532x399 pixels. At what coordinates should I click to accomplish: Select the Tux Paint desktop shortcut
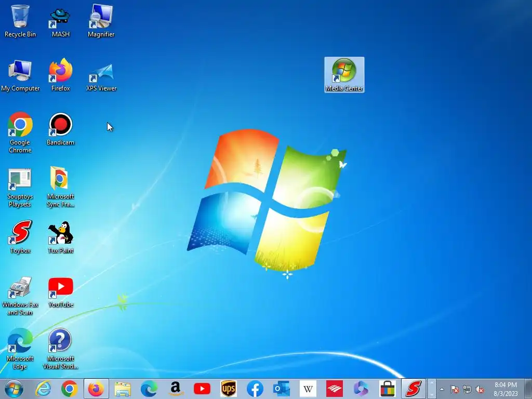pos(60,237)
